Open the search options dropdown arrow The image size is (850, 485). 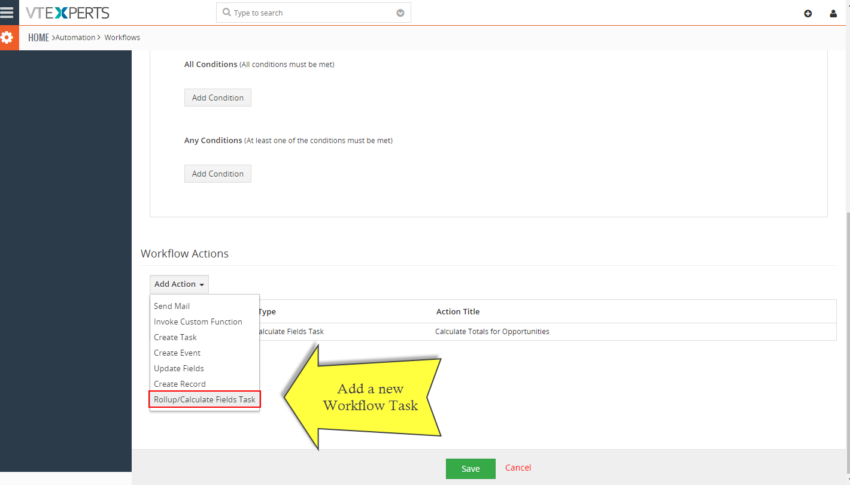[400, 13]
